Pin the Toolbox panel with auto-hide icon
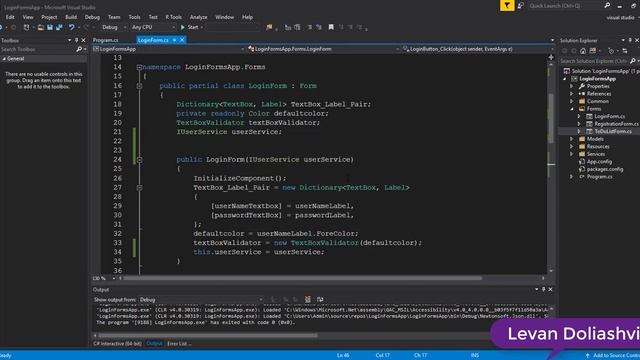Screen dimensions: 640x360 76,40
